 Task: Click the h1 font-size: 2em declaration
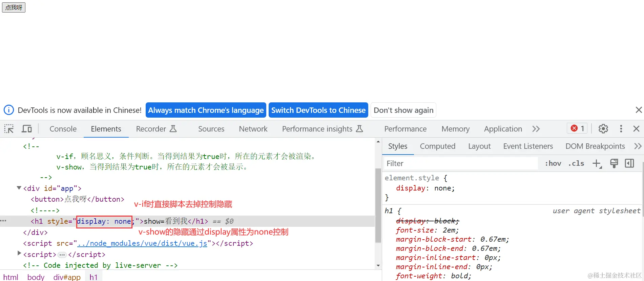(x=427, y=230)
